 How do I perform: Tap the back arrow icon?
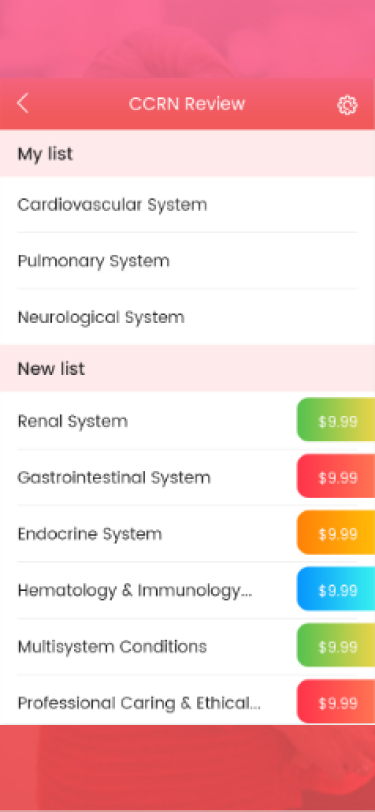pyautogui.click(x=22, y=104)
